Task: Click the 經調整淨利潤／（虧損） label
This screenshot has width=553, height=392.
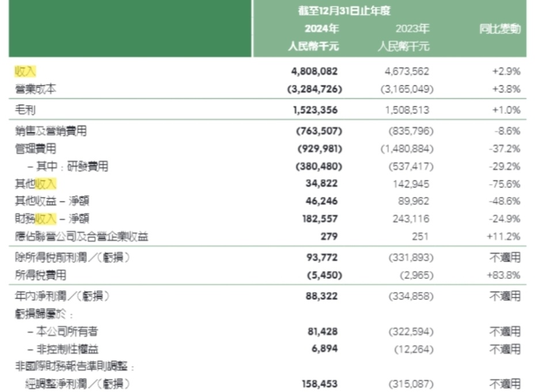Action: coord(78,383)
